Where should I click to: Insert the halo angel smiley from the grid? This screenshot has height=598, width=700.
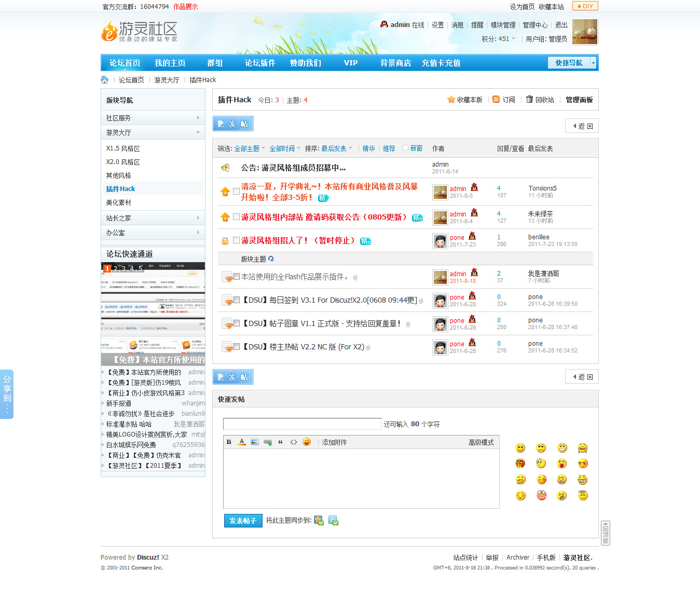pos(583,495)
